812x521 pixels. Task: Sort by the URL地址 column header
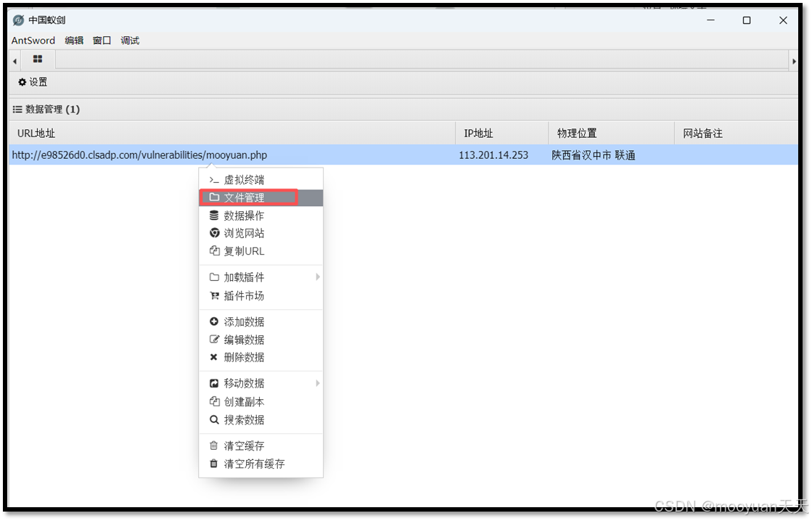(x=232, y=133)
